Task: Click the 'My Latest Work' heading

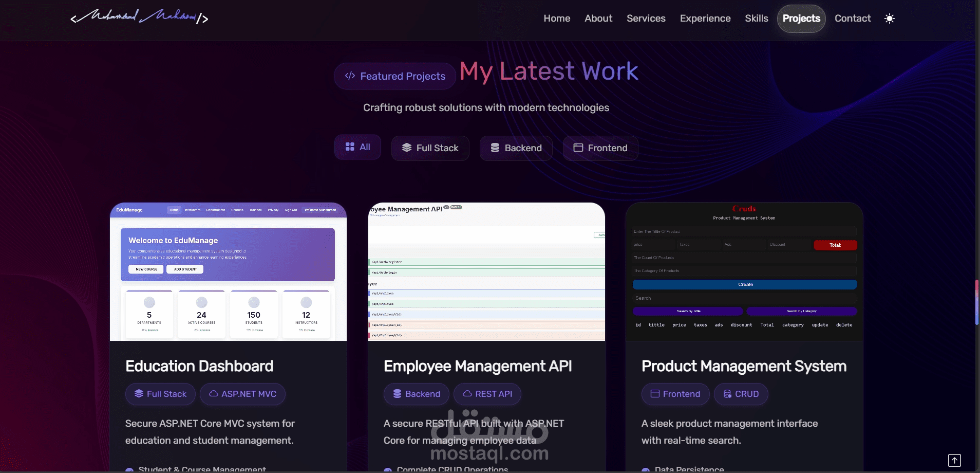Action: pyautogui.click(x=549, y=71)
